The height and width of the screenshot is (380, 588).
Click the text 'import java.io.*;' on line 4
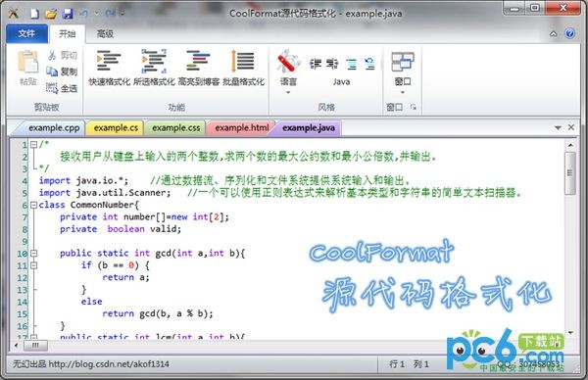point(83,180)
